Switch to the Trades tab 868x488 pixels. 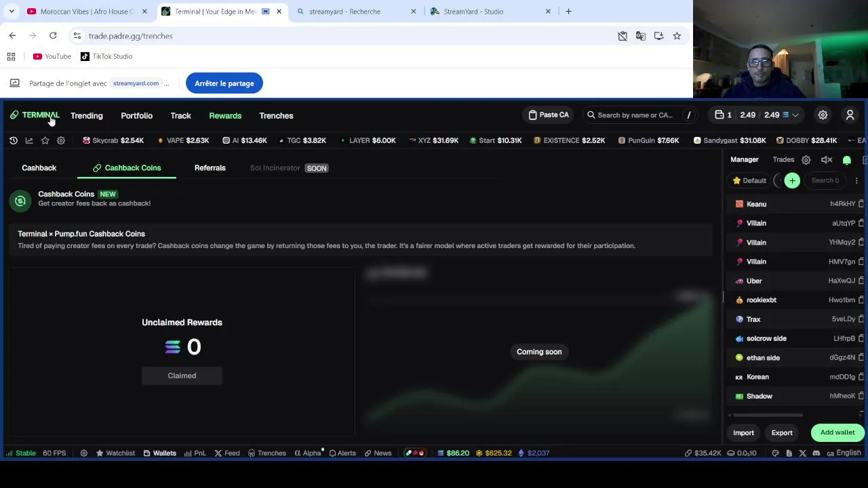pos(783,160)
